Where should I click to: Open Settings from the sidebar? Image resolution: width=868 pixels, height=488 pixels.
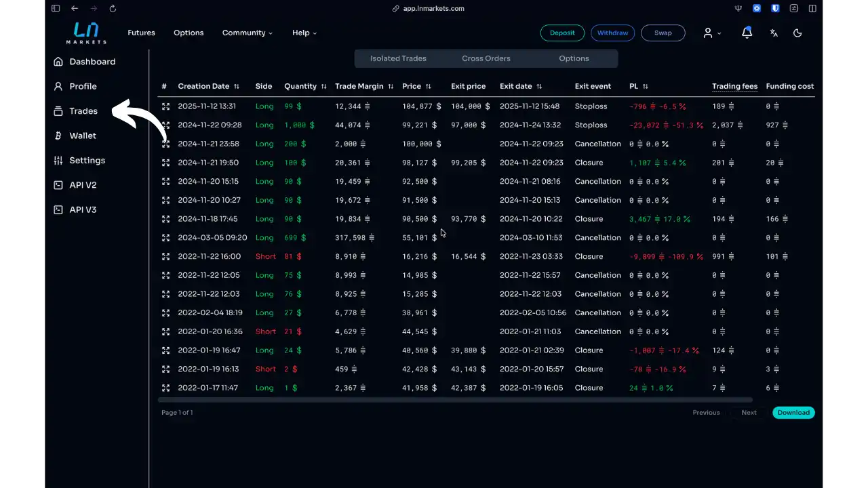click(87, 160)
